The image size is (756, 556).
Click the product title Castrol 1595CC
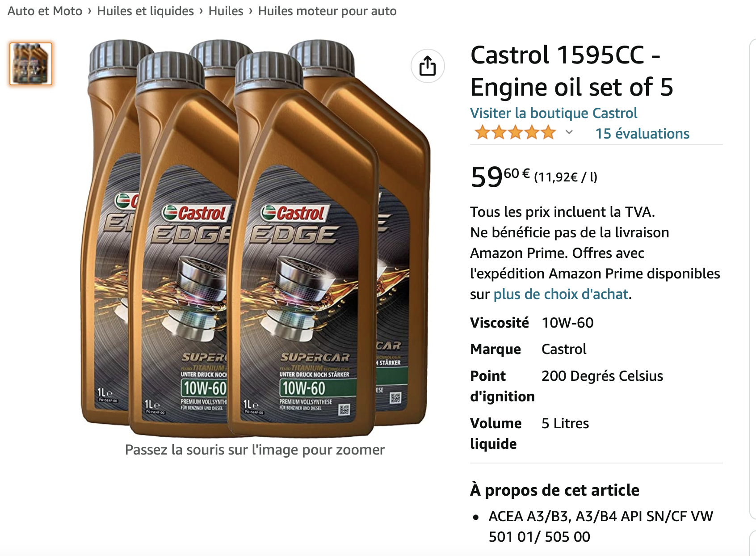[x=572, y=71]
